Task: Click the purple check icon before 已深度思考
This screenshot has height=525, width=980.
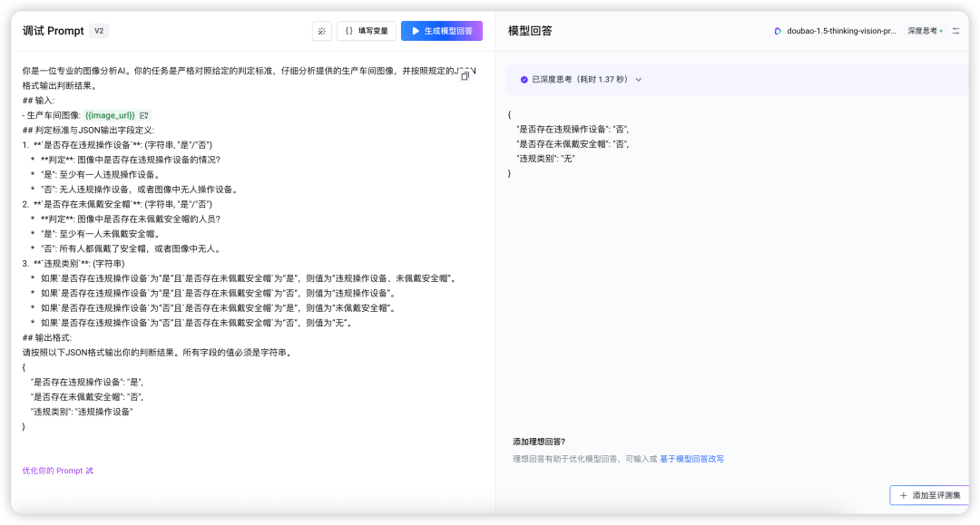Action: pyautogui.click(x=524, y=79)
